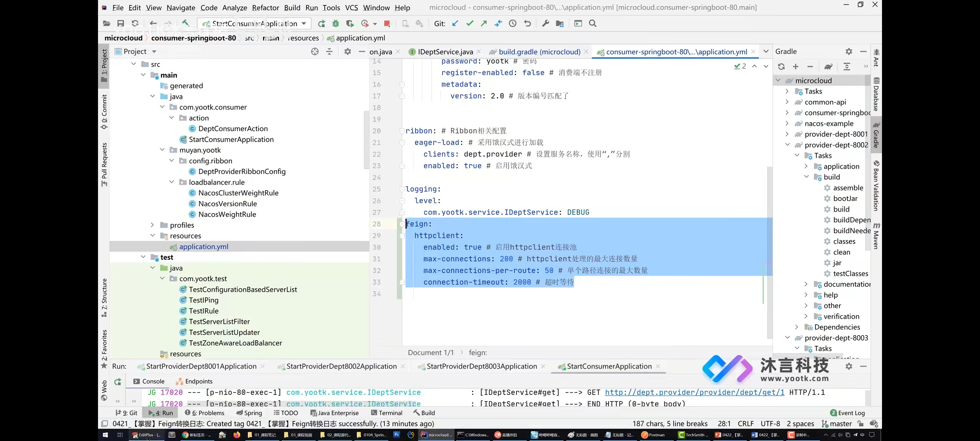Viewport: 980px width, 441px height.
Task: Open the 6: Problems tool window
Action: click(x=205, y=413)
